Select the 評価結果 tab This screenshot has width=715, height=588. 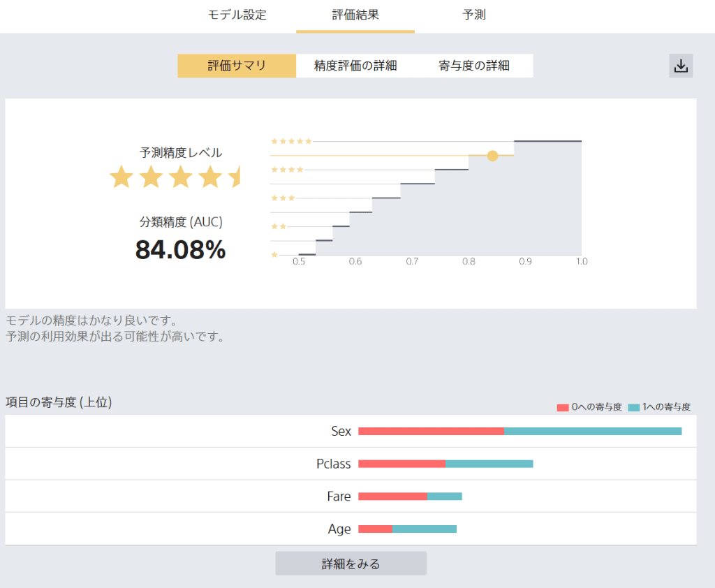(355, 15)
